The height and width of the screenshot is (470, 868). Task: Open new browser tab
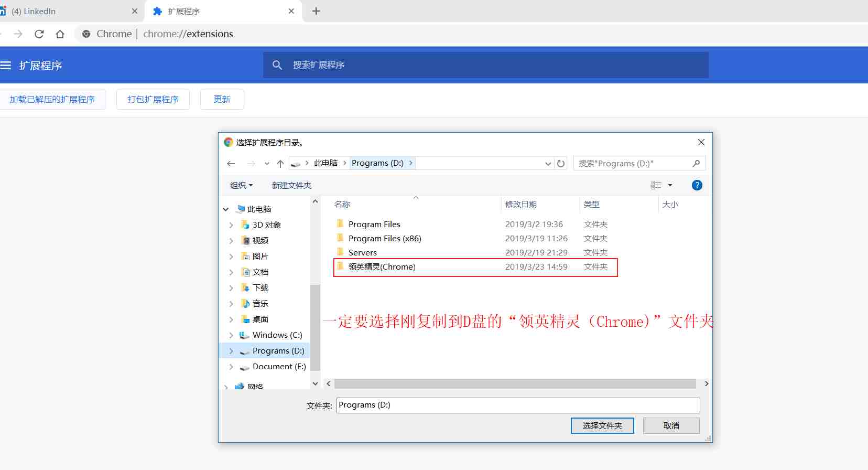click(316, 11)
